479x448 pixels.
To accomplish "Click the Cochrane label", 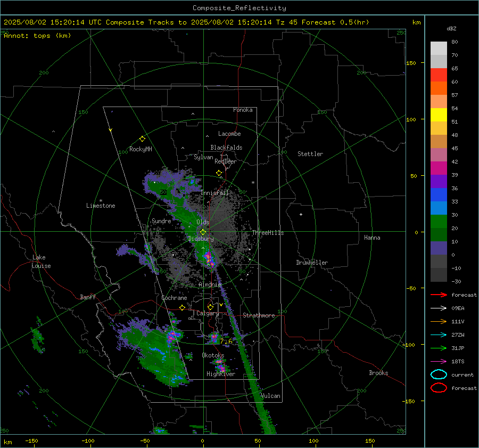I will 174,298.
